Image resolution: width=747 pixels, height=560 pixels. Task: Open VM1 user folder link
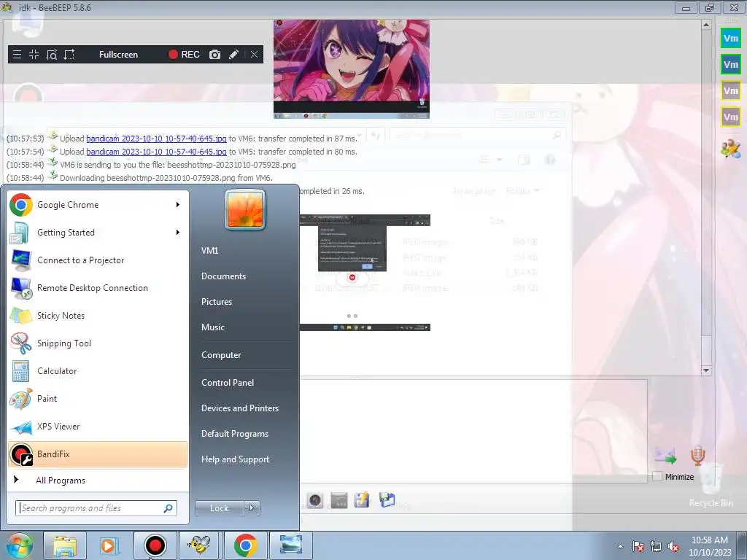(209, 251)
